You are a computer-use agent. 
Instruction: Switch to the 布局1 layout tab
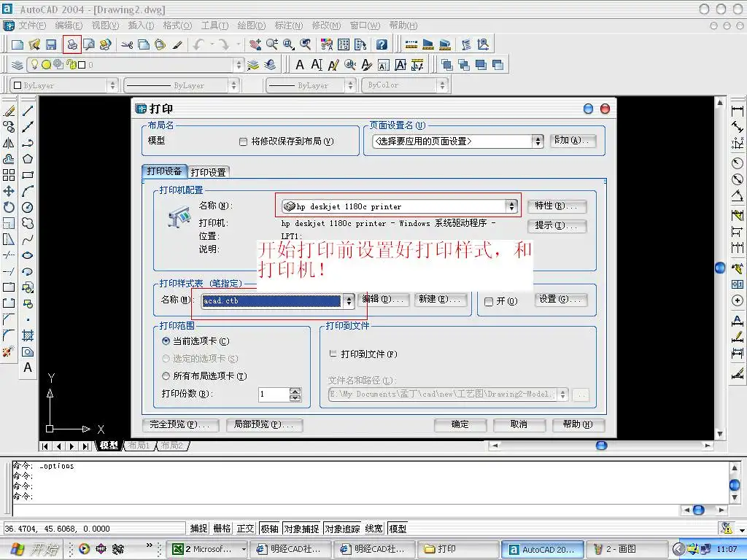tap(139, 446)
